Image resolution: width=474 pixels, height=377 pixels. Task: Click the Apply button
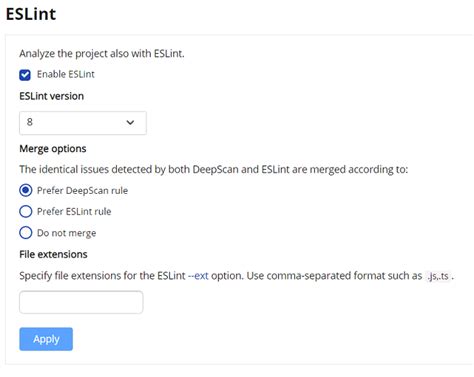(x=46, y=339)
